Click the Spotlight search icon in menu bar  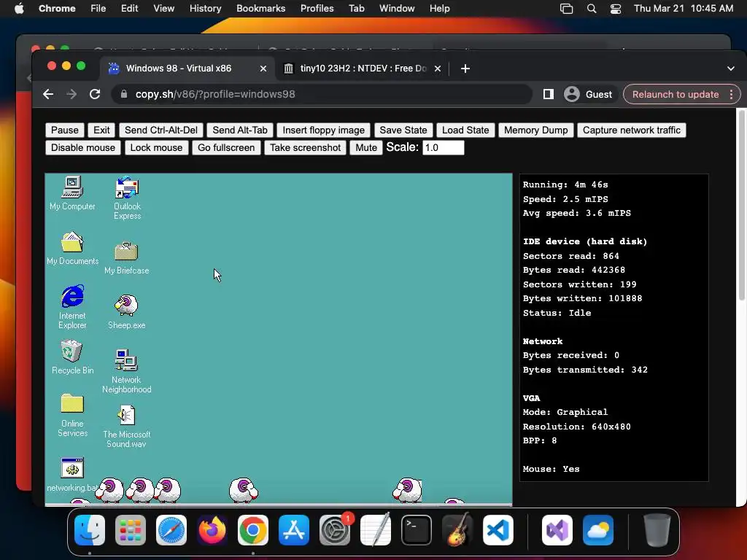(591, 9)
